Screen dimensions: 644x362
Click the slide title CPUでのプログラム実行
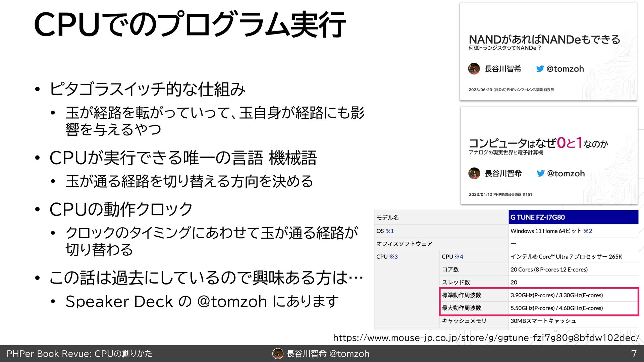[x=190, y=24]
